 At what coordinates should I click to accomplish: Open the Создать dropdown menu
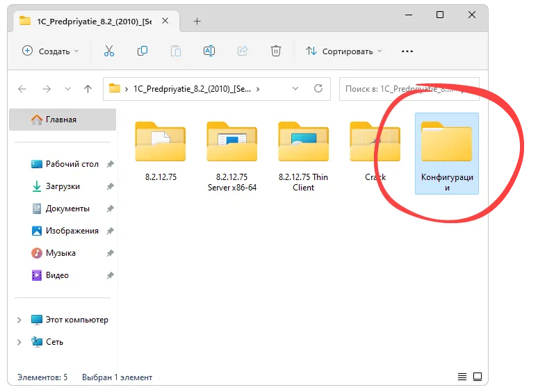[51, 51]
